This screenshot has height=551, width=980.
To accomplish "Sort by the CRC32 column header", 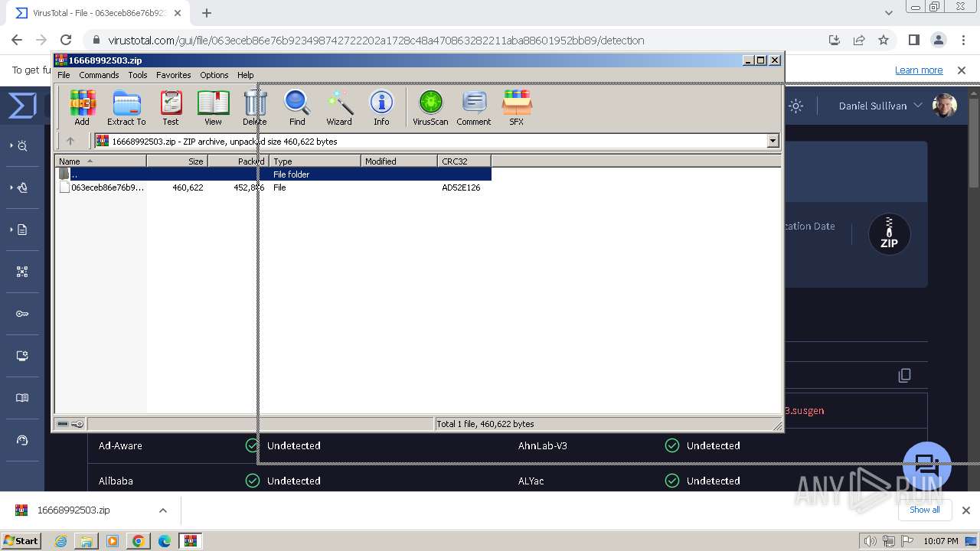I will pyautogui.click(x=464, y=161).
